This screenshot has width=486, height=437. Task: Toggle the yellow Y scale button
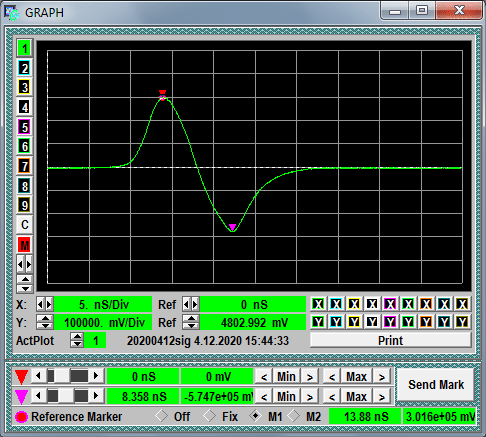[354, 322]
